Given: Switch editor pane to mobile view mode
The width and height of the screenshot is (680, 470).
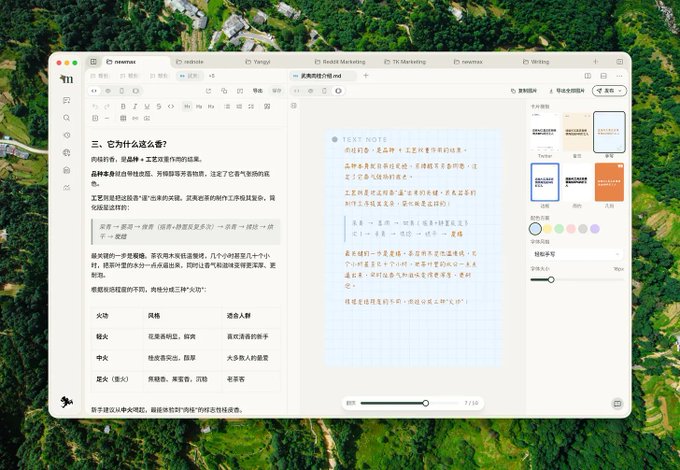Looking at the screenshot, I should click(121, 91).
